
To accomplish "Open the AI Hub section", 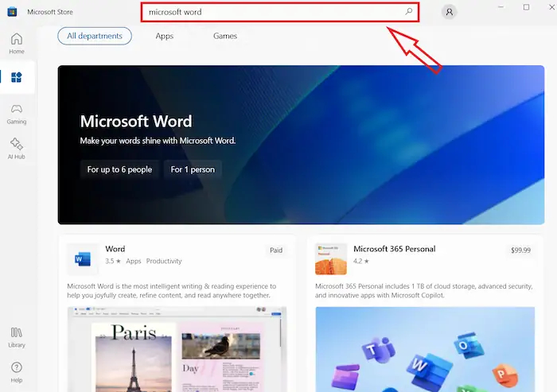I will [16, 148].
